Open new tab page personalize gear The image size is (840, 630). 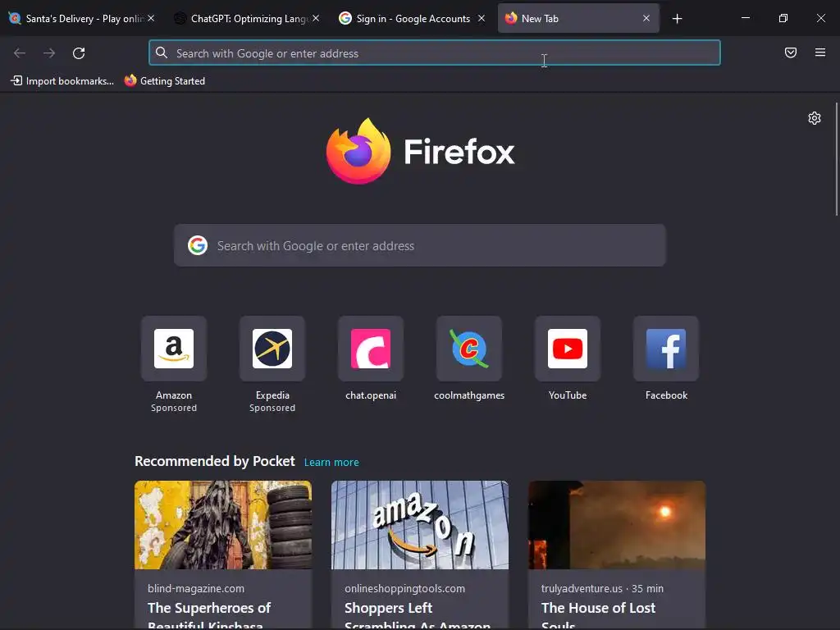(815, 118)
